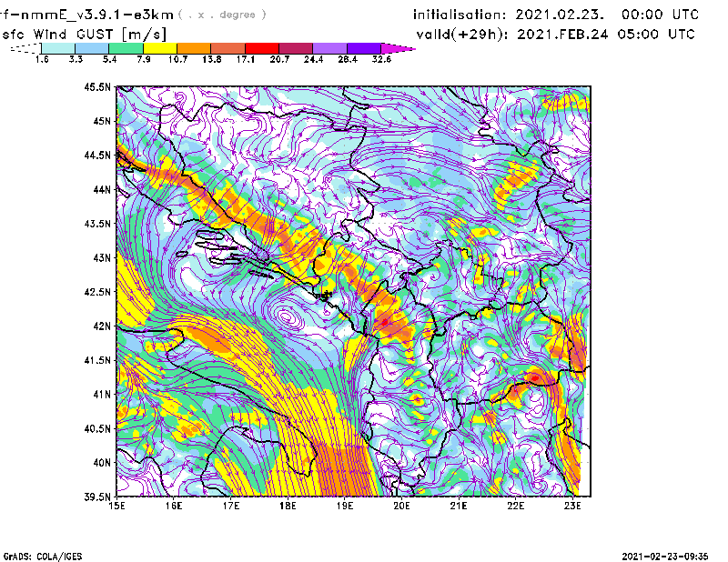
Task: Click the 18E longitude label
Action: point(288,506)
